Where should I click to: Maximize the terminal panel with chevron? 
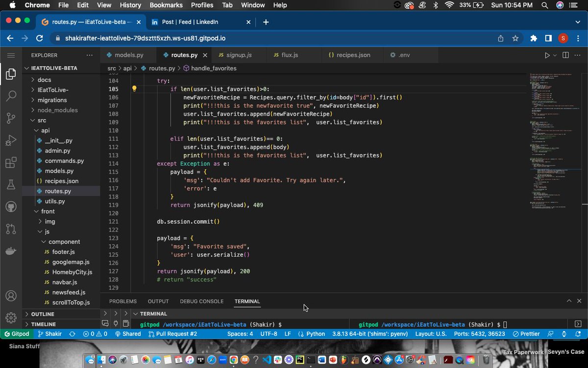click(x=569, y=301)
